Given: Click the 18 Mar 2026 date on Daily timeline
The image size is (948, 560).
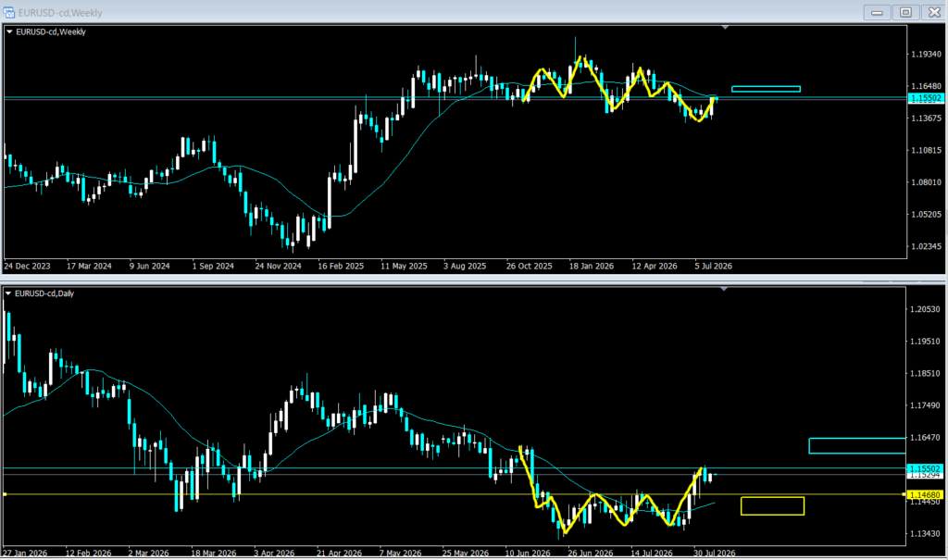Looking at the screenshot, I should coord(214,553).
